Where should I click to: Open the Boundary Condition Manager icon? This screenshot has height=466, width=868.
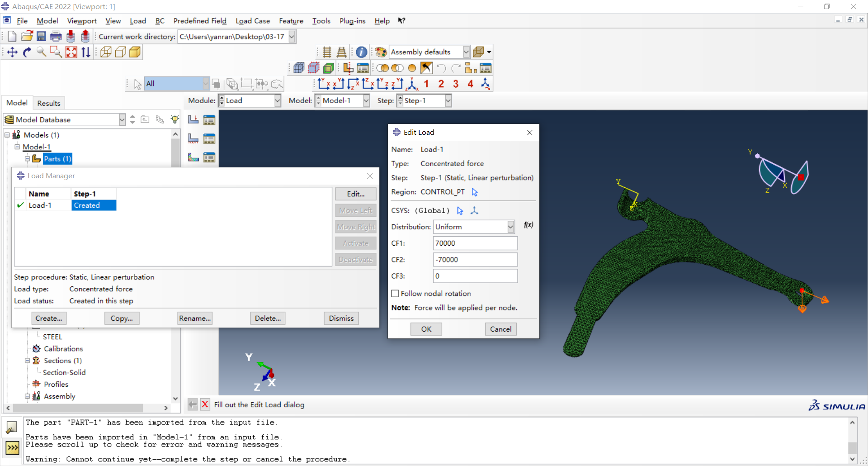point(209,138)
